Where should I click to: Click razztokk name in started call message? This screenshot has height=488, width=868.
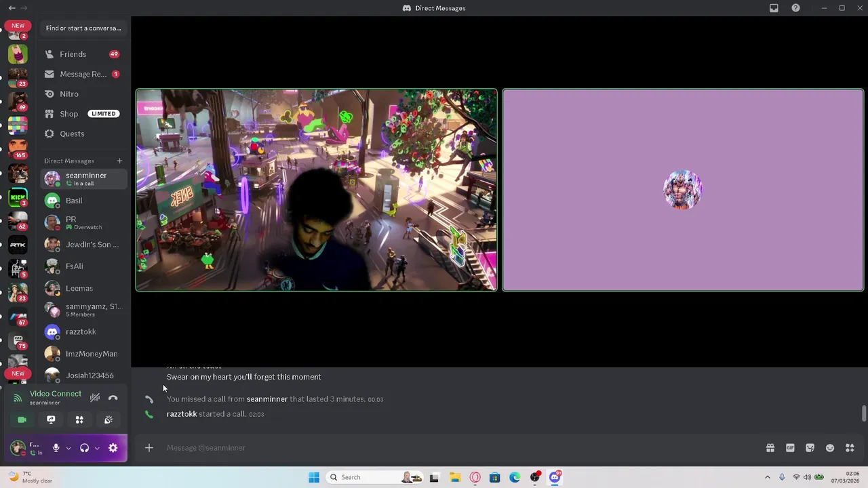click(x=182, y=414)
